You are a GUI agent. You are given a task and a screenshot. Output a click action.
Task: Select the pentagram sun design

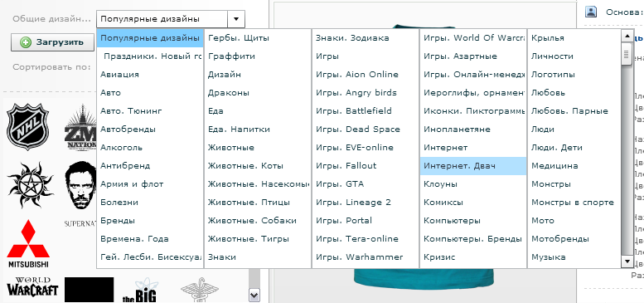tap(31, 185)
